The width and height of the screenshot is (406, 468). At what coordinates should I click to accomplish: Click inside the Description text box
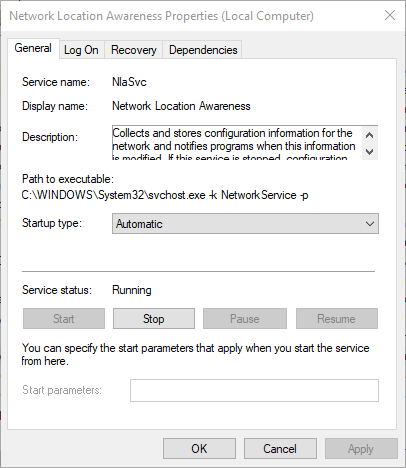click(237, 143)
